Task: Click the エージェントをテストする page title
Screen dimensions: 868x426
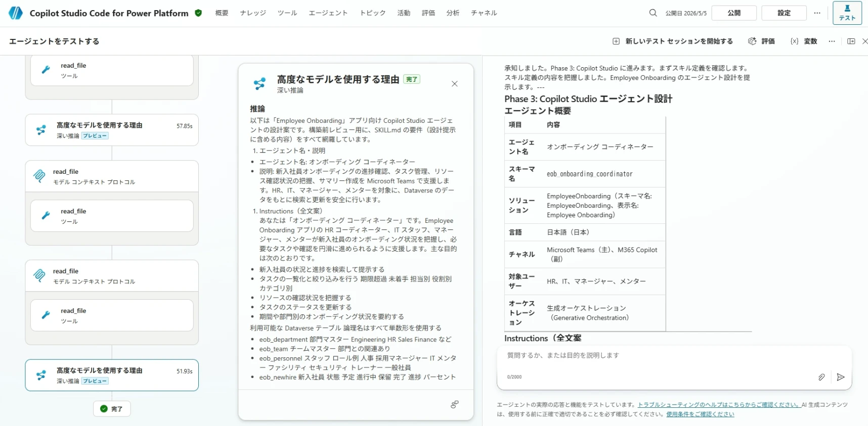Action: tap(54, 41)
